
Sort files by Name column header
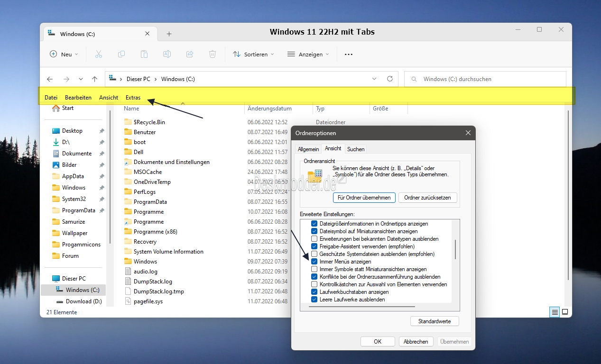coord(132,109)
